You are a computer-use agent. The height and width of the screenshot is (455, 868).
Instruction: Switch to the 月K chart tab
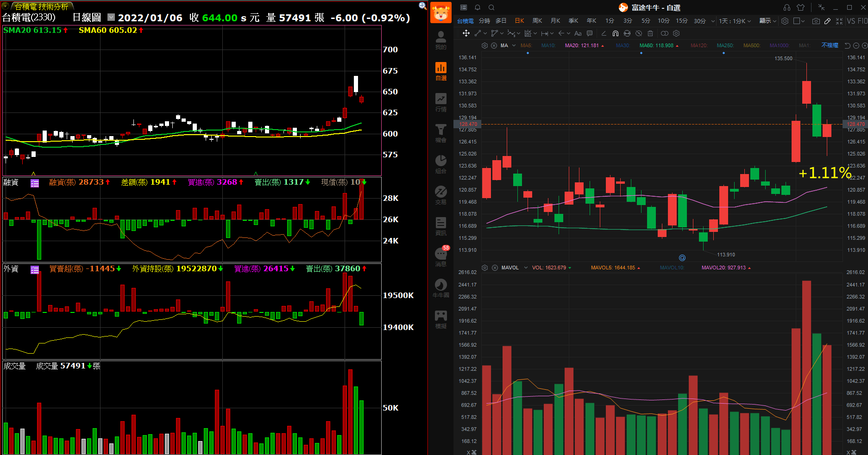point(555,21)
